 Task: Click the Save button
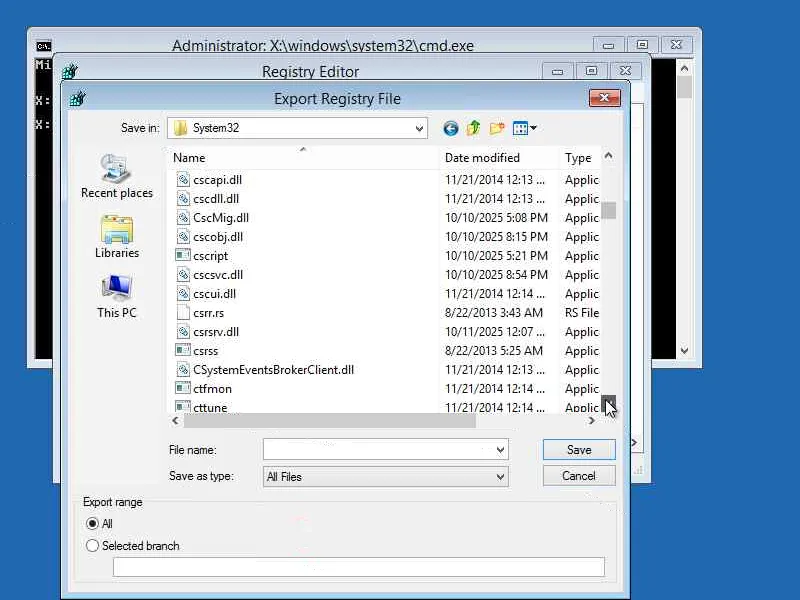click(579, 449)
